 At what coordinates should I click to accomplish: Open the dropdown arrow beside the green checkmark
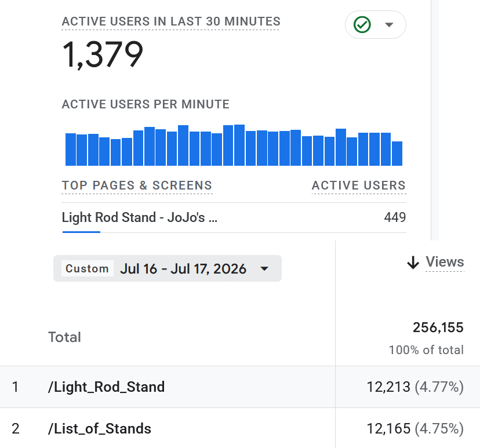coord(389,25)
